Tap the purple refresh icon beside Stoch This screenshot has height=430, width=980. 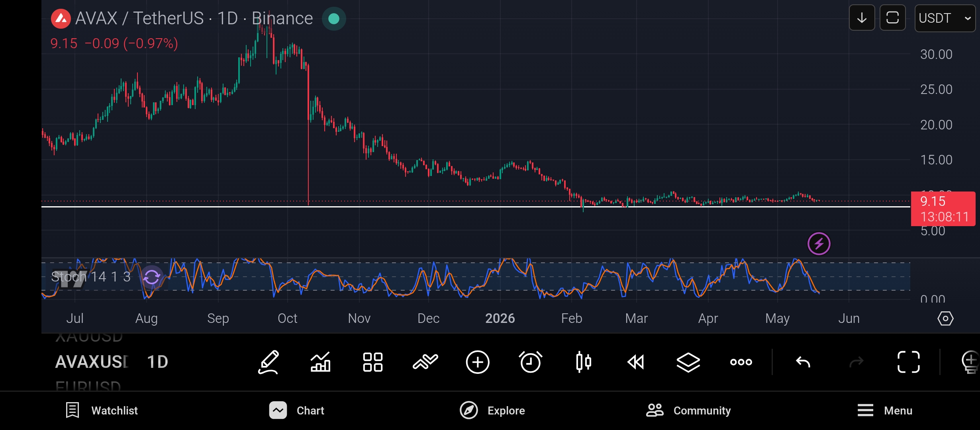(x=152, y=277)
